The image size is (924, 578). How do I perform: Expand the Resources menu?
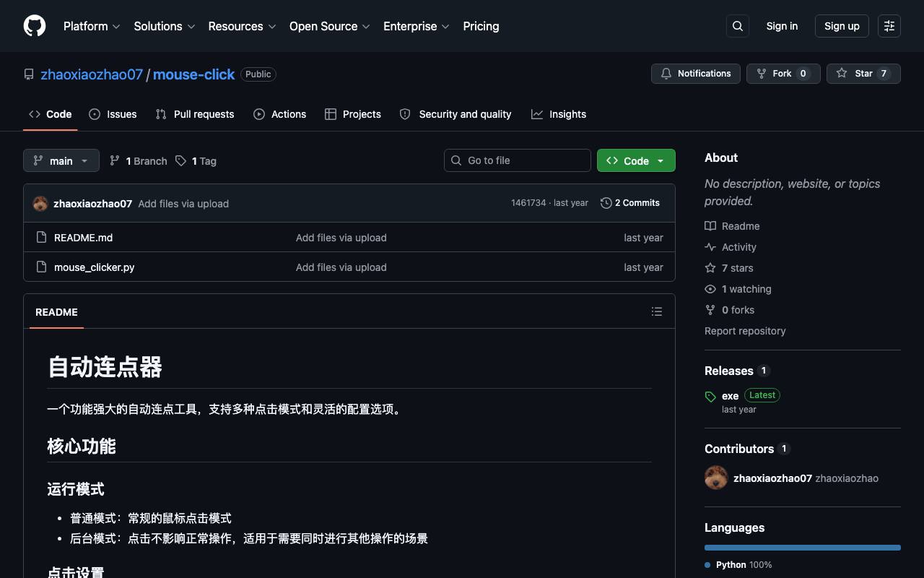click(242, 26)
